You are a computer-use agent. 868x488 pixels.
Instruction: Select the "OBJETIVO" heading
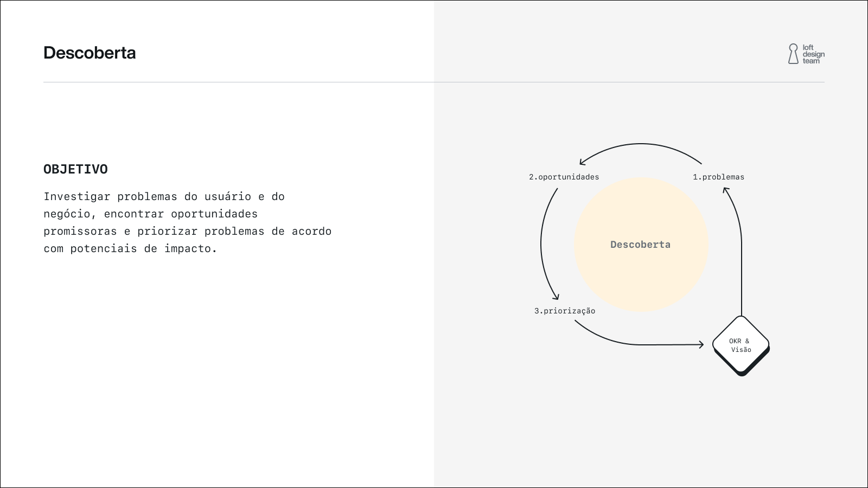point(75,169)
